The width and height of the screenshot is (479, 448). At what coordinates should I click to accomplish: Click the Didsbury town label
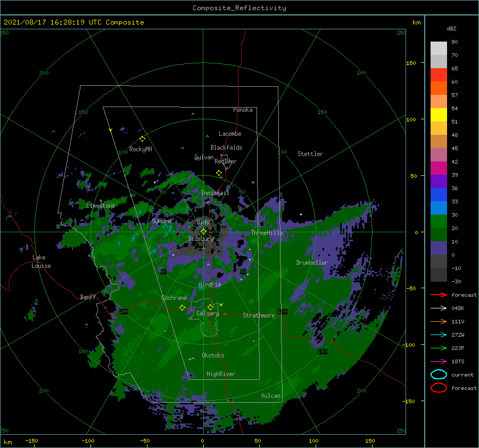[x=201, y=239]
